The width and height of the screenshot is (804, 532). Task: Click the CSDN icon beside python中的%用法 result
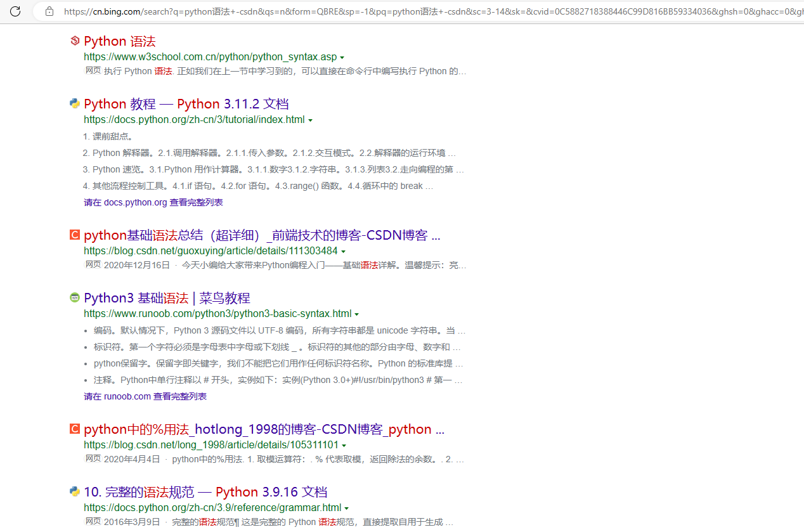click(x=75, y=429)
